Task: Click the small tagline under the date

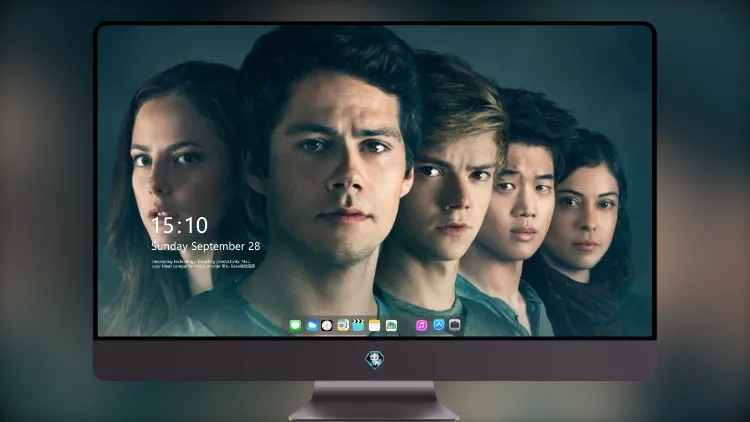Action: coord(201,264)
